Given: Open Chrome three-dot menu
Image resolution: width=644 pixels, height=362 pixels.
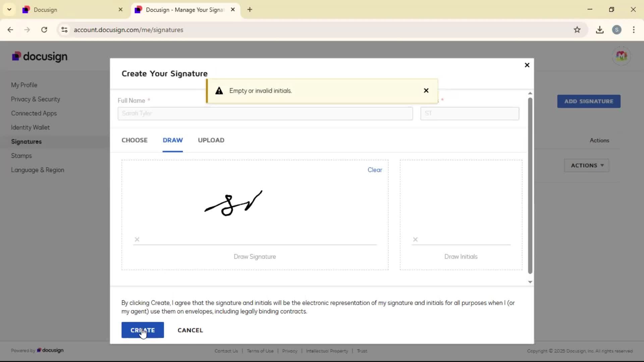Looking at the screenshot, I should point(634,30).
